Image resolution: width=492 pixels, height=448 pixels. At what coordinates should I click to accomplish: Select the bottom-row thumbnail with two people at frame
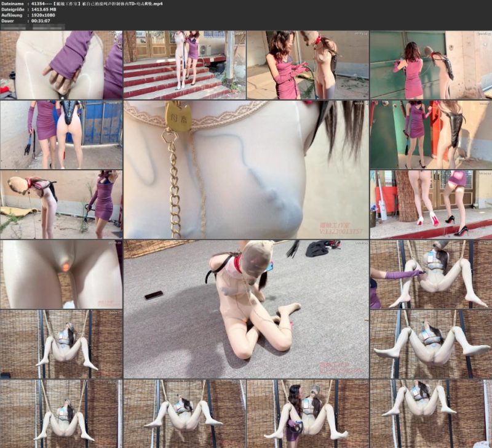tap(307, 414)
